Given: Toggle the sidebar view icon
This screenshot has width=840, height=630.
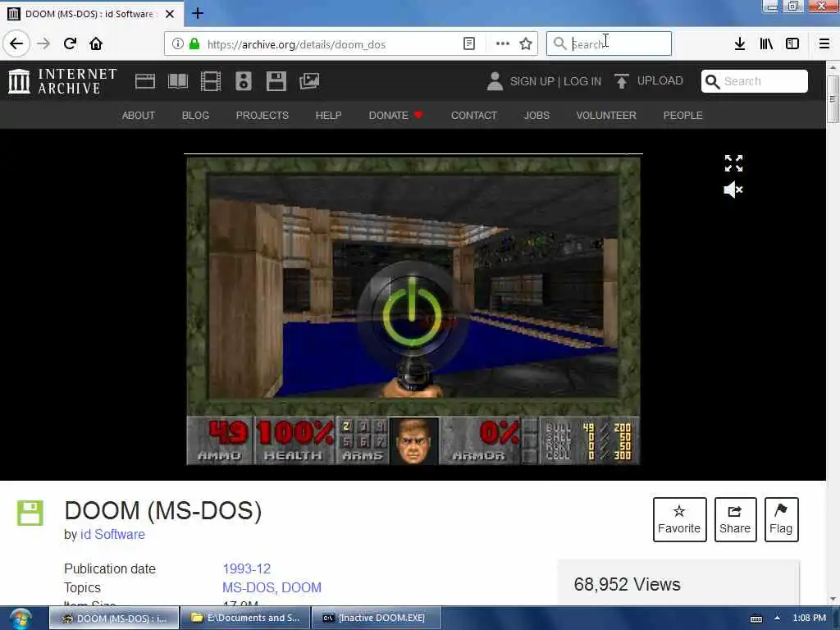Looking at the screenshot, I should (792, 44).
